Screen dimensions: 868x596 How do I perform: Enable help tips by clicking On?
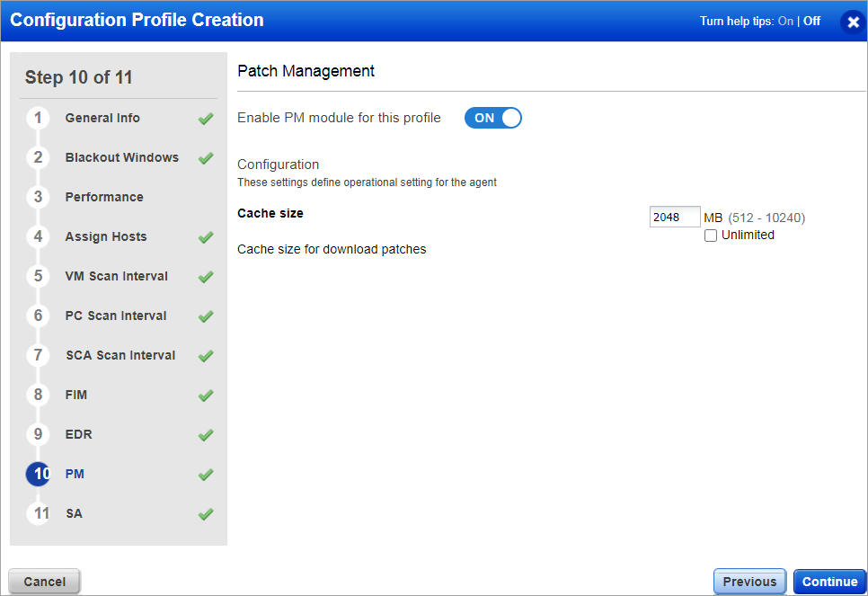[x=785, y=21]
